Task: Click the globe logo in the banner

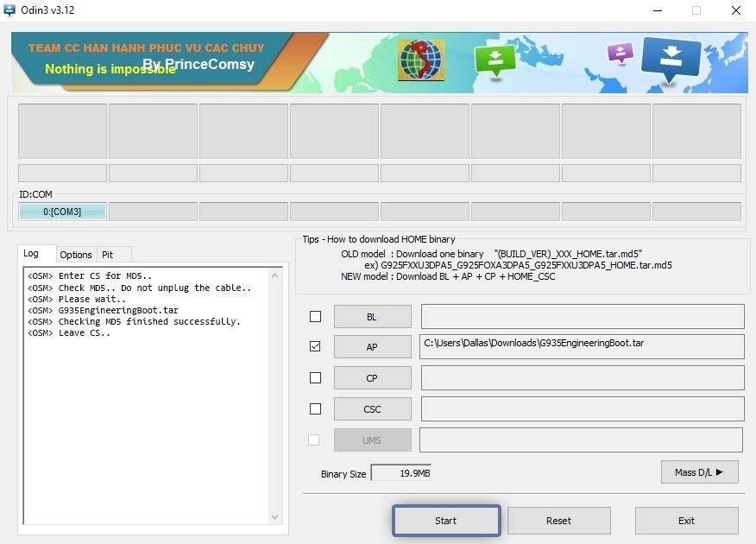Action: (421, 60)
